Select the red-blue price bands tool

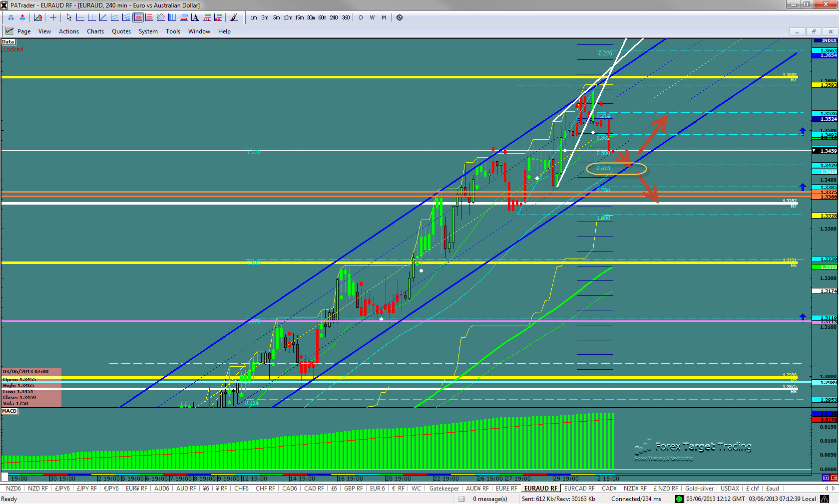(x=183, y=17)
